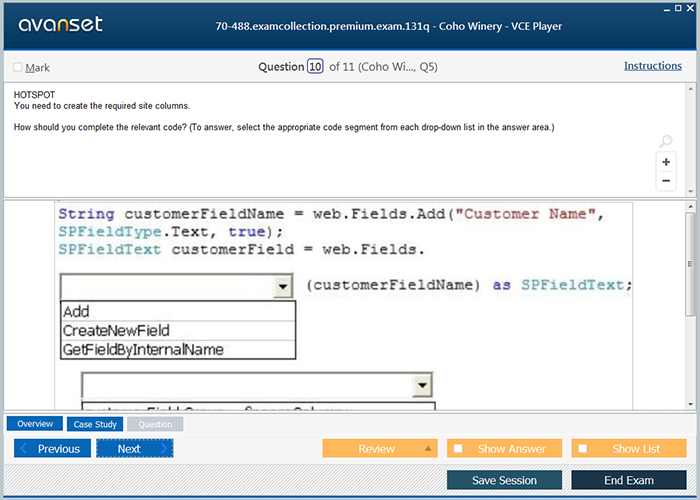Click the answer area scrollbar thumb
Viewport: 700px width, 500px height.
point(690,263)
